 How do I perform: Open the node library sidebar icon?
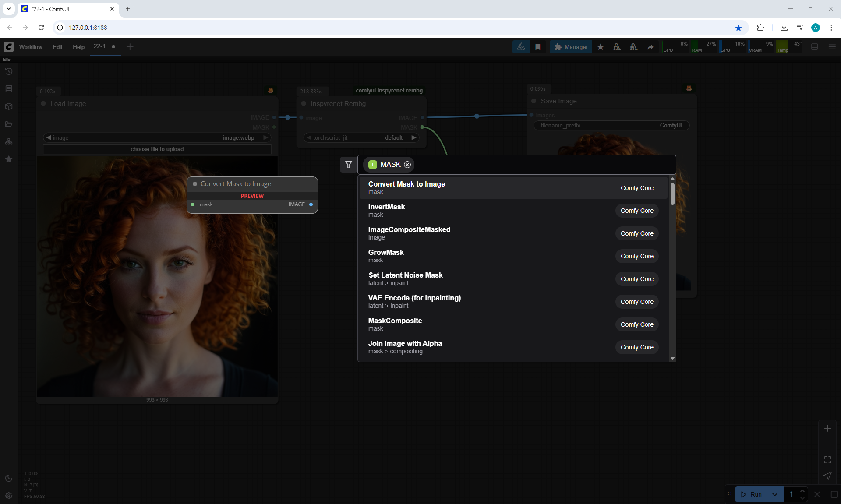(x=8, y=89)
